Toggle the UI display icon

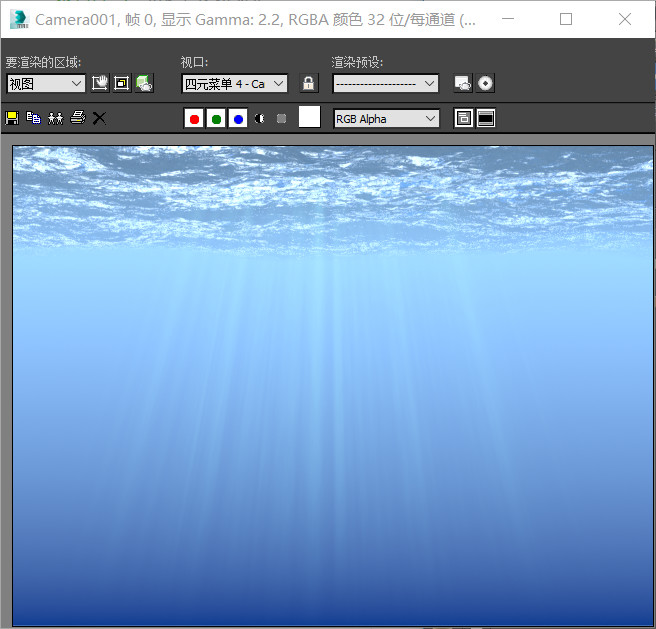pyautogui.click(x=486, y=118)
